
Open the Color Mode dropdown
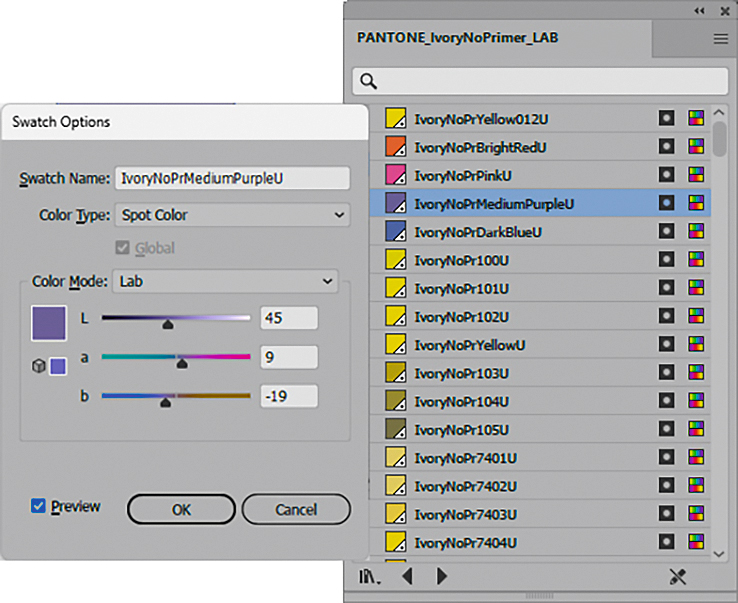point(225,281)
